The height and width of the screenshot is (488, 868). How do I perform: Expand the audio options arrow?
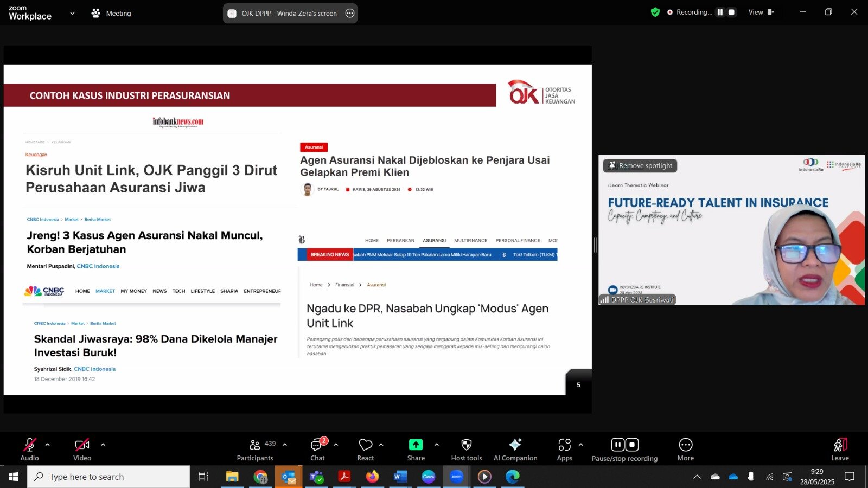48,445
